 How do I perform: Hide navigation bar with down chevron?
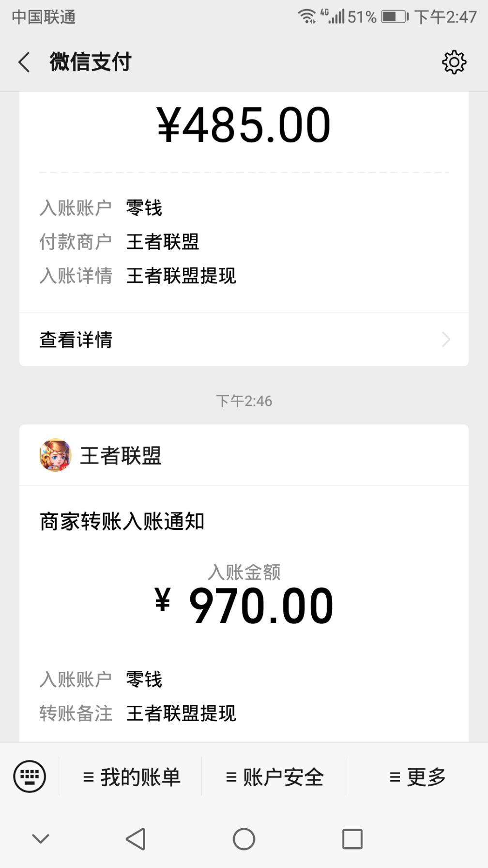click(41, 838)
